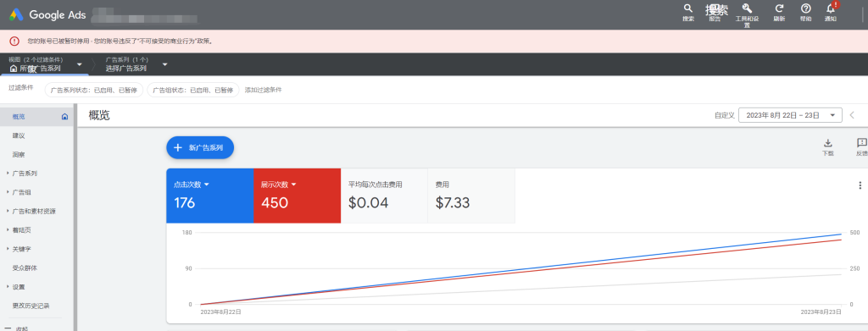The width and height of the screenshot is (868, 331).
Task: Select the audiences (受众群体) sidebar item
Action: pos(25,268)
